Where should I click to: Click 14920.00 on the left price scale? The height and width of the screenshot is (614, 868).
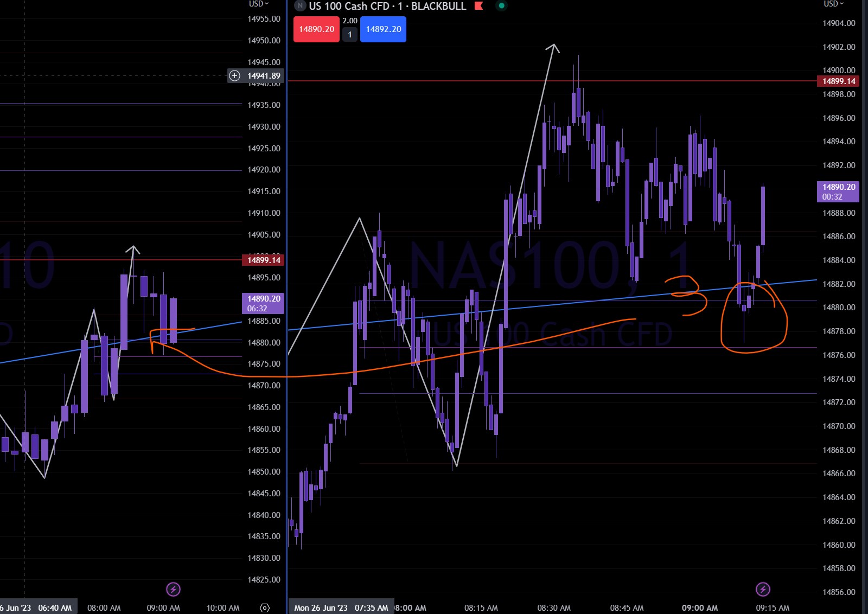264,170
